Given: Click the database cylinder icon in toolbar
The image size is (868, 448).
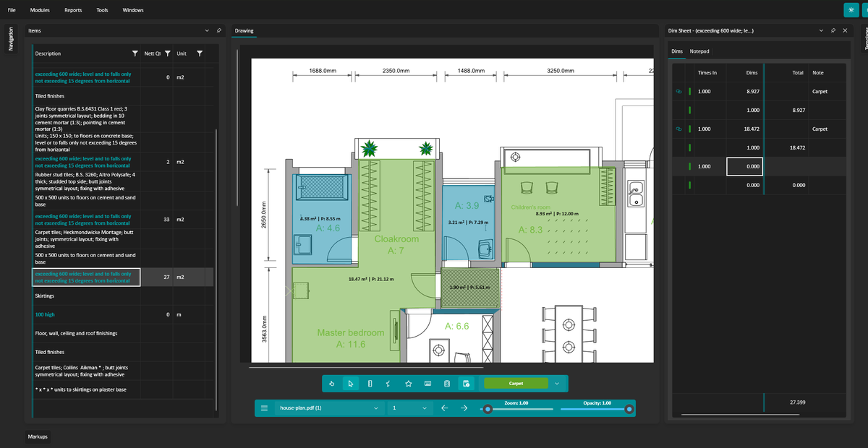Looking at the screenshot, I should [447, 384].
